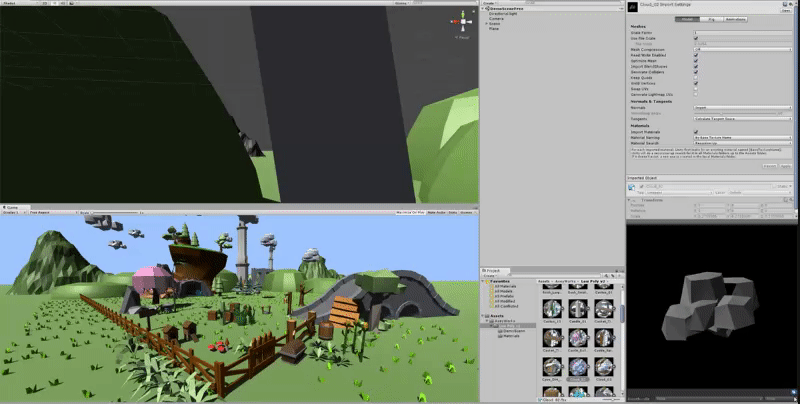Enable Generate Lightmap UVs checkbox
Image resolution: width=800 pixels, height=404 pixels.
[x=695, y=94]
